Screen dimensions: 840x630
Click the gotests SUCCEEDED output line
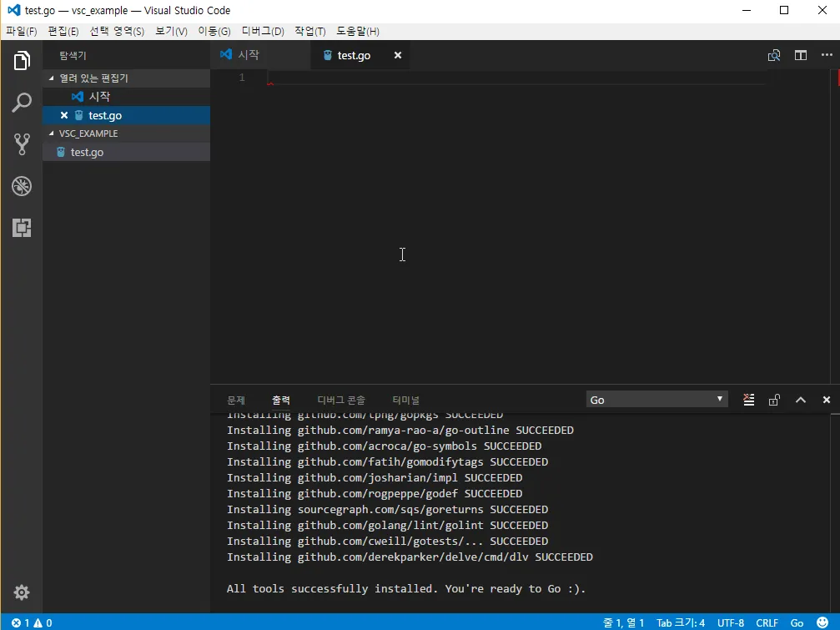[x=387, y=541]
